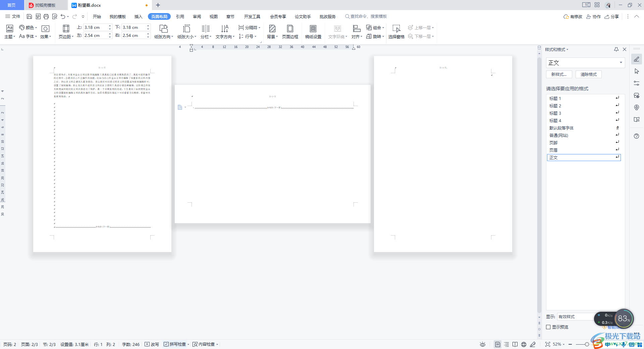The height and width of the screenshot is (349, 644).
Task: Click the help question icon in right sidebar
Action: (x=637, y=136)
